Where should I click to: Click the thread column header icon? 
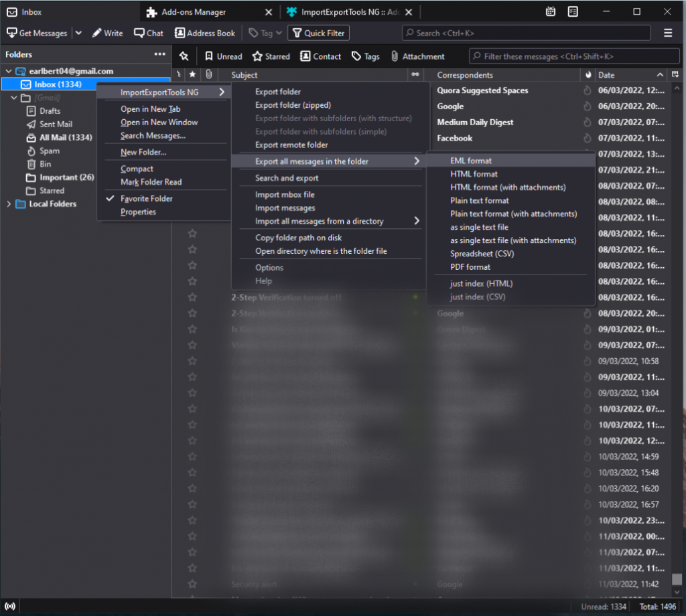pyautogui.click(x=179, y=75)
